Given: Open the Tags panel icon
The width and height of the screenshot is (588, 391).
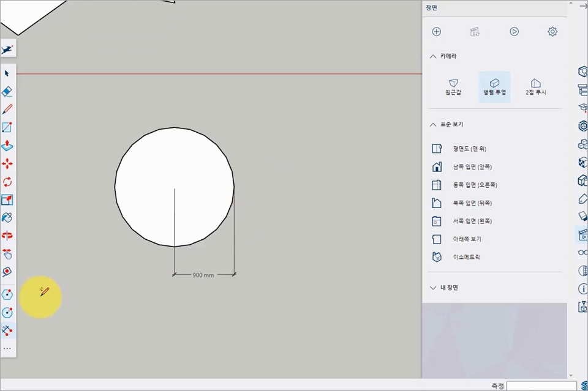Looking at the screenshot, I should pos(582,198).
